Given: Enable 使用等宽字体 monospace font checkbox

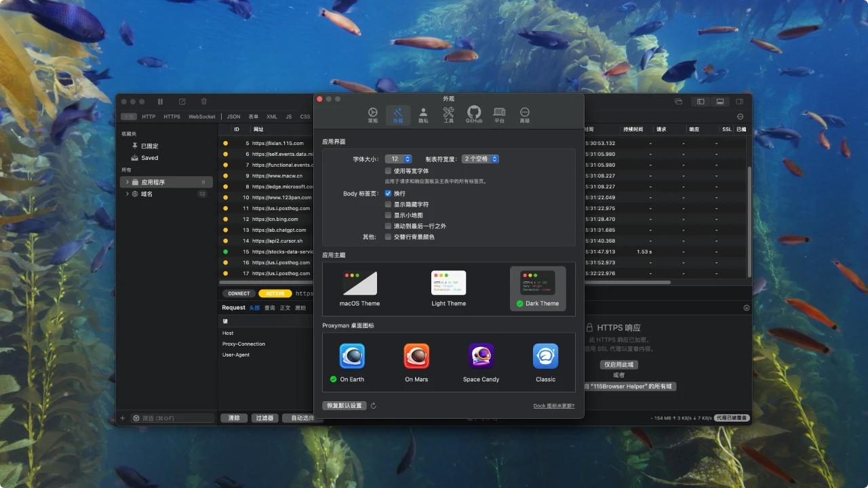Looking at the screenshot, I should [388, 171].
